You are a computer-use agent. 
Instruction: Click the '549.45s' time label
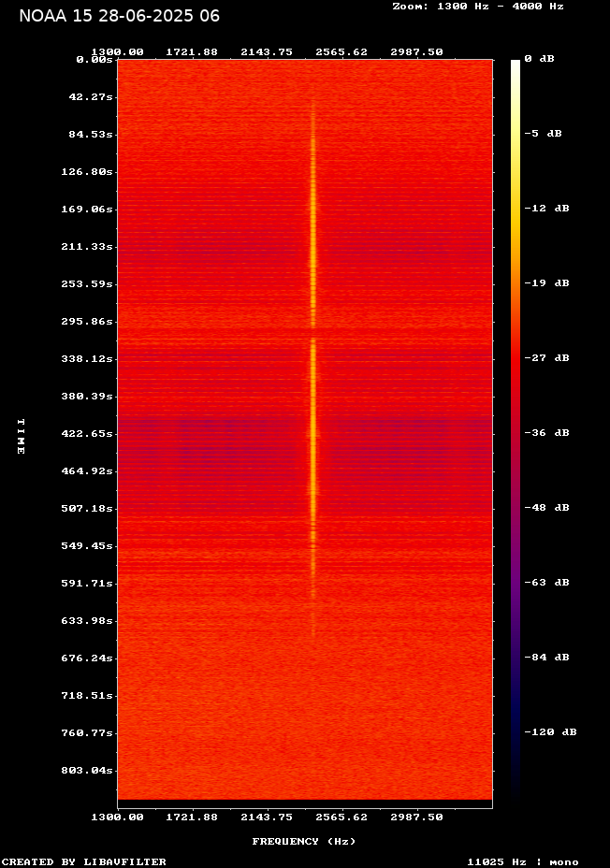pos(87,546)
